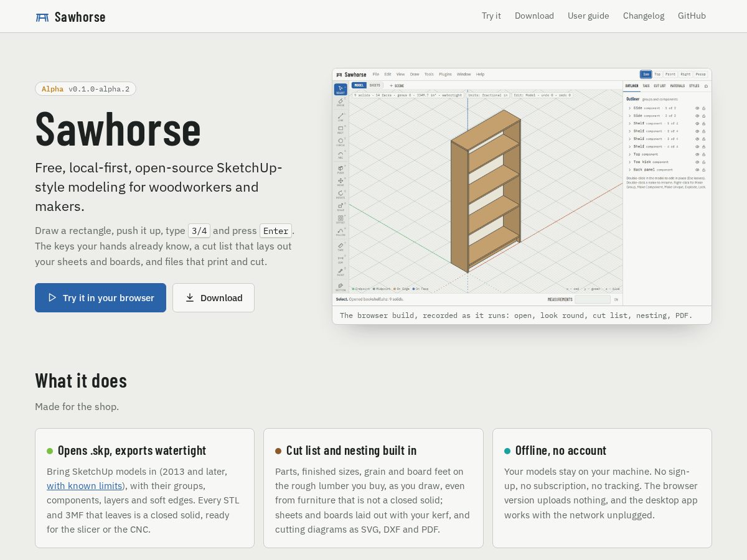Hide the Side 1 of 2 component
The width and height of the screenshot is (747, 560).
pos(697,108)
